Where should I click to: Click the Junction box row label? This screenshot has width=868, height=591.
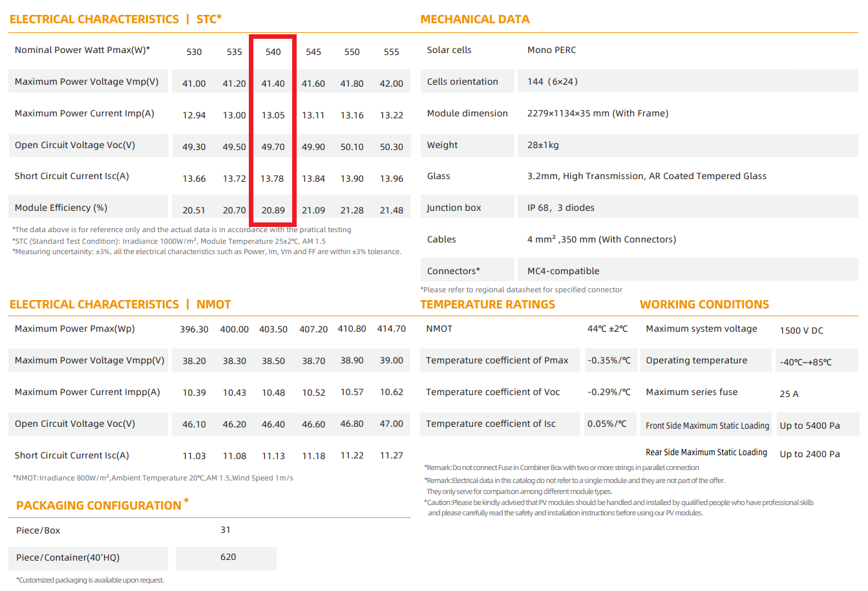(x=454, y=208)
